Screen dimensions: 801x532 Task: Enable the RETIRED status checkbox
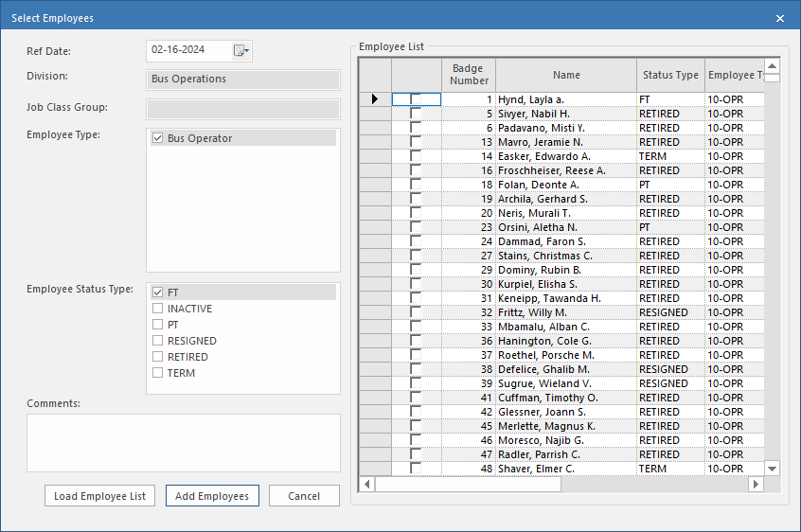point(158,357)
